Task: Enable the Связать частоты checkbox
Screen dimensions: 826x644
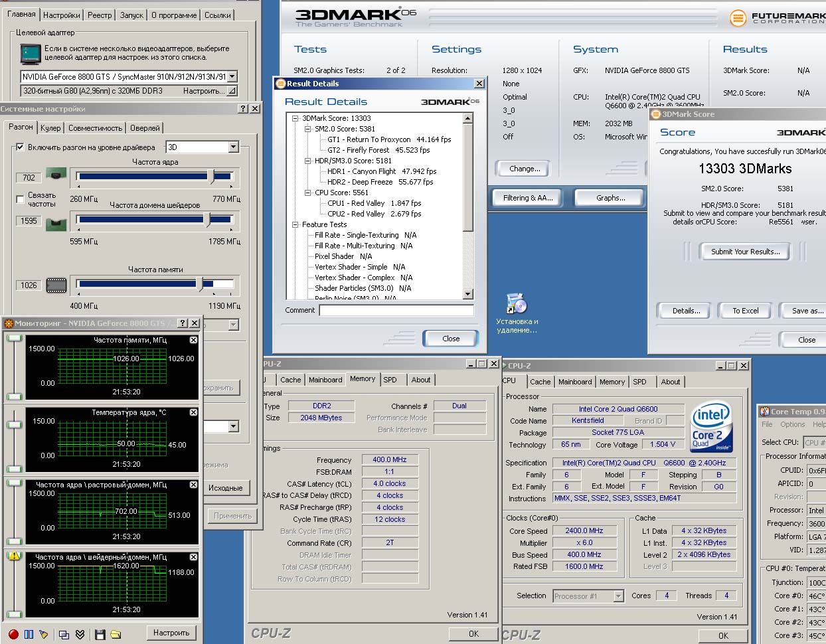Action: 20,199
